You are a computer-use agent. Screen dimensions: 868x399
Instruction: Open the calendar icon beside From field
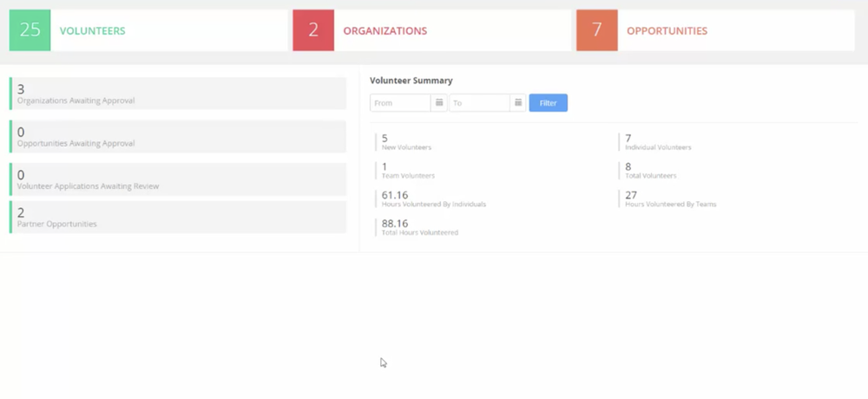(x=439, y=103)
